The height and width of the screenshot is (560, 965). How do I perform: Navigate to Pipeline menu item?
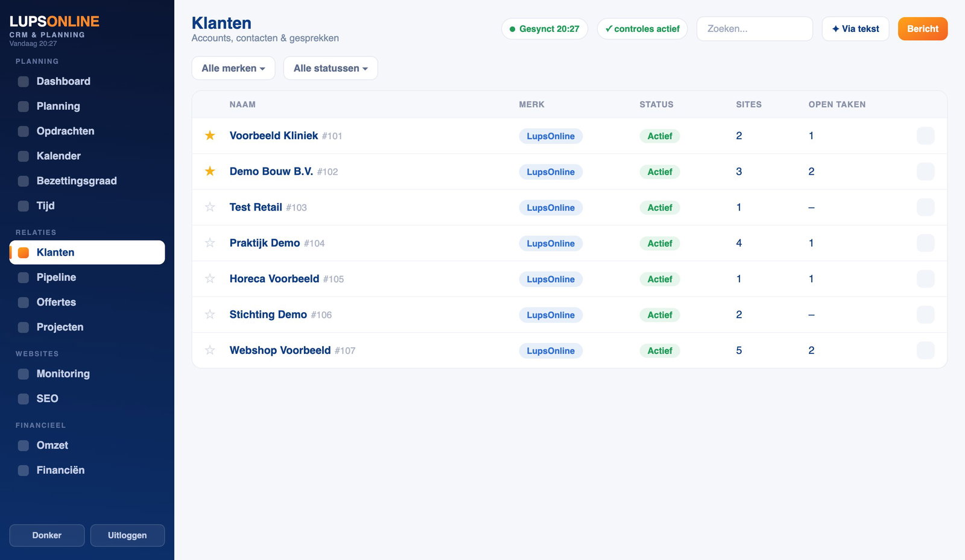87,277
